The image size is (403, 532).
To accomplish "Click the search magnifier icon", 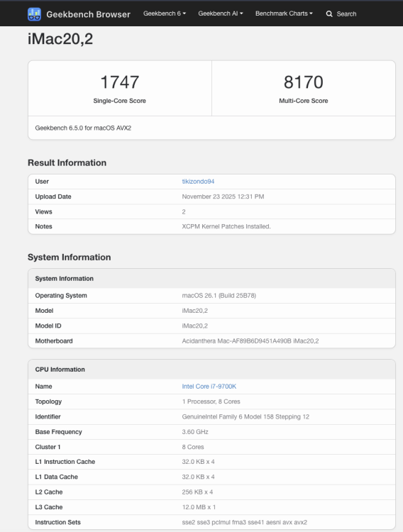I will 329,14.
